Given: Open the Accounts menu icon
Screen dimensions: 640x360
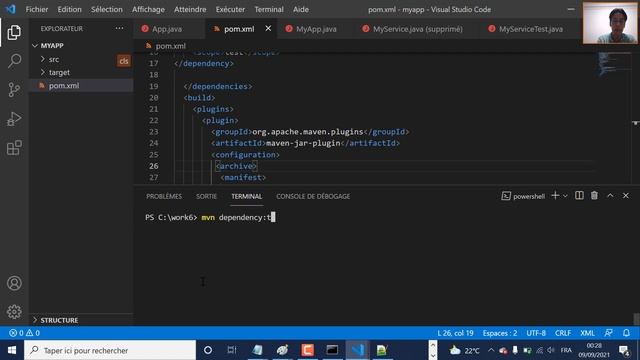Looking at the screenshot, I should tap(14, 283).
